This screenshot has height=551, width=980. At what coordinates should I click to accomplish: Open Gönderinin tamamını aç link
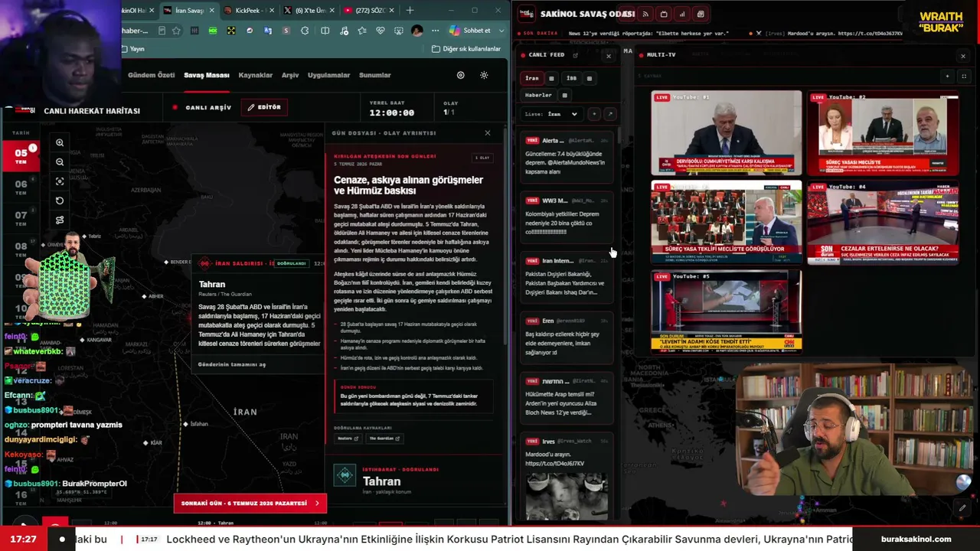[232, 364]
